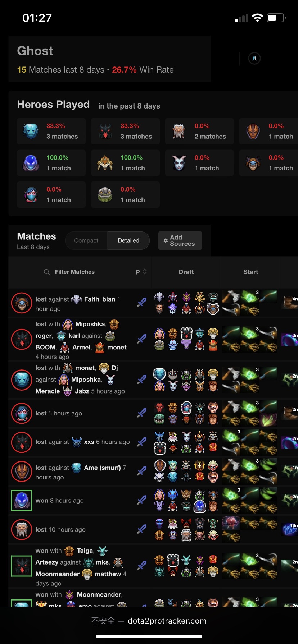Switch match view to Compact
The width and height of the screenshot is (298, 644).
click(86, 240)
